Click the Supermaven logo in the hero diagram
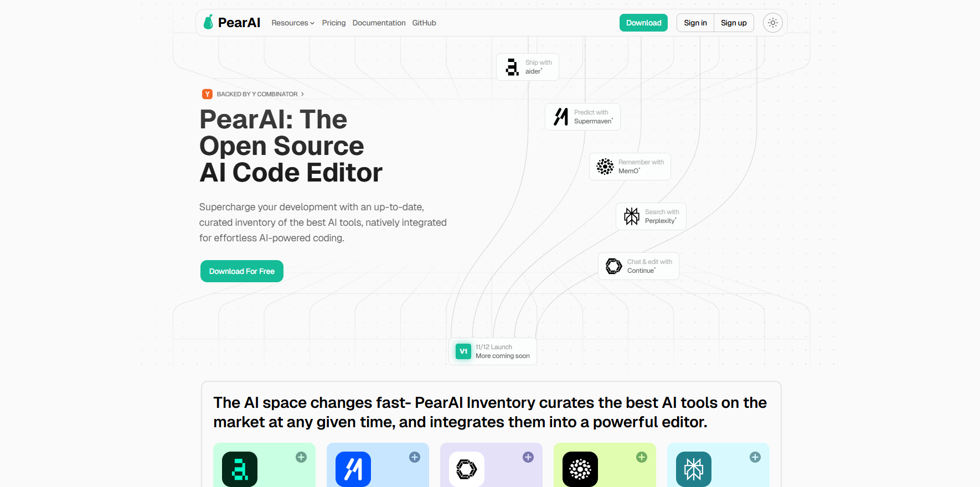The width and height of the screenshot is (980, 487). 561,117
